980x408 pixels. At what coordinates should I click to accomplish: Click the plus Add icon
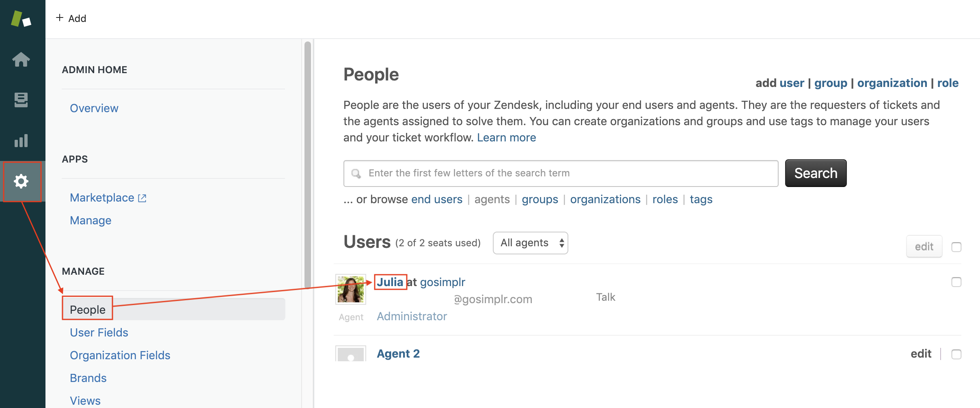click(x=60, y=18)
